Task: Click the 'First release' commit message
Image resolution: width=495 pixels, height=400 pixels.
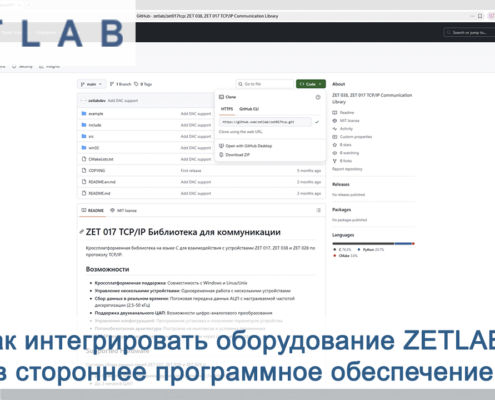Action: [191, 171]
